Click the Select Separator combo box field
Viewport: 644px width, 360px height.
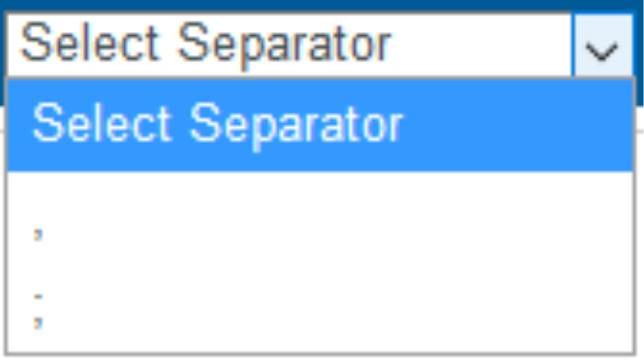pyautogui.click(x=318, y=44)
